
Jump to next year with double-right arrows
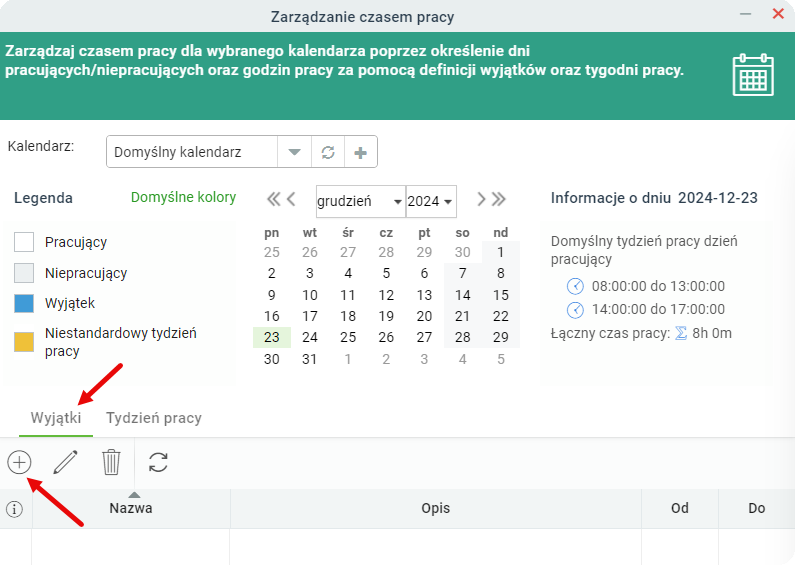coord(499,199)
